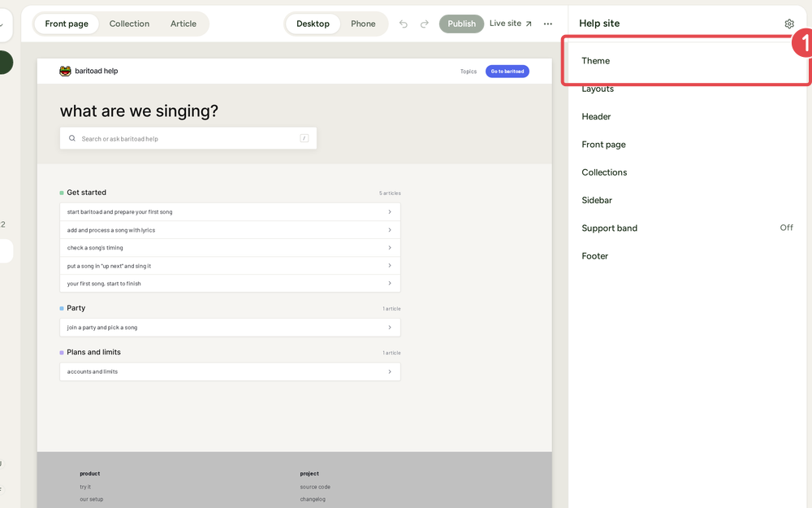Open the Live site link
The height and width of the screenshot is (508, 812).
(x=511, y=24)
